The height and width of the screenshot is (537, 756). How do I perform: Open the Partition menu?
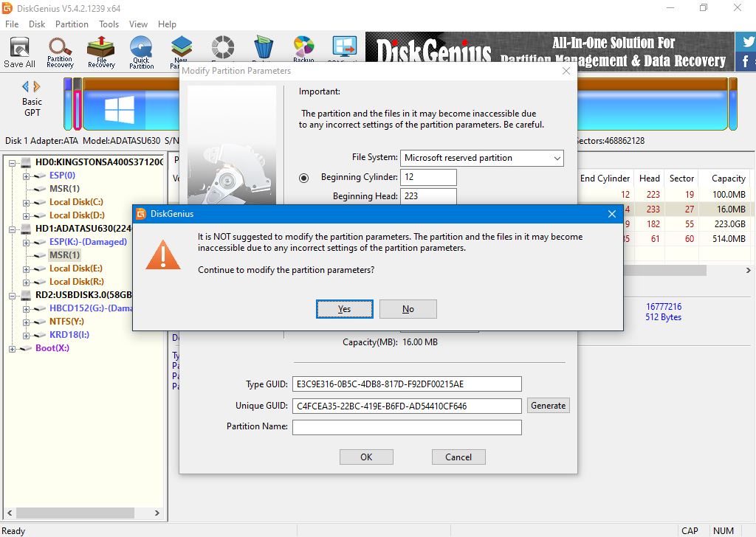(72, 24)
